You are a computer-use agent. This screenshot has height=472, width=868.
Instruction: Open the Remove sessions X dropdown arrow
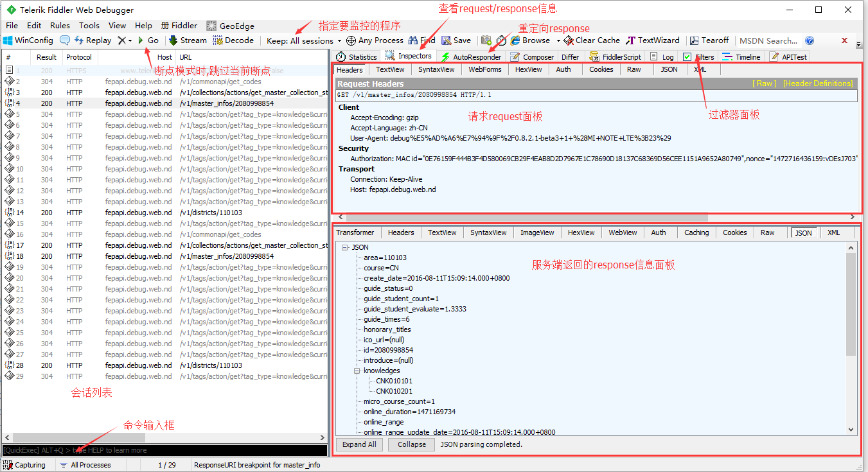click(130, 40)
